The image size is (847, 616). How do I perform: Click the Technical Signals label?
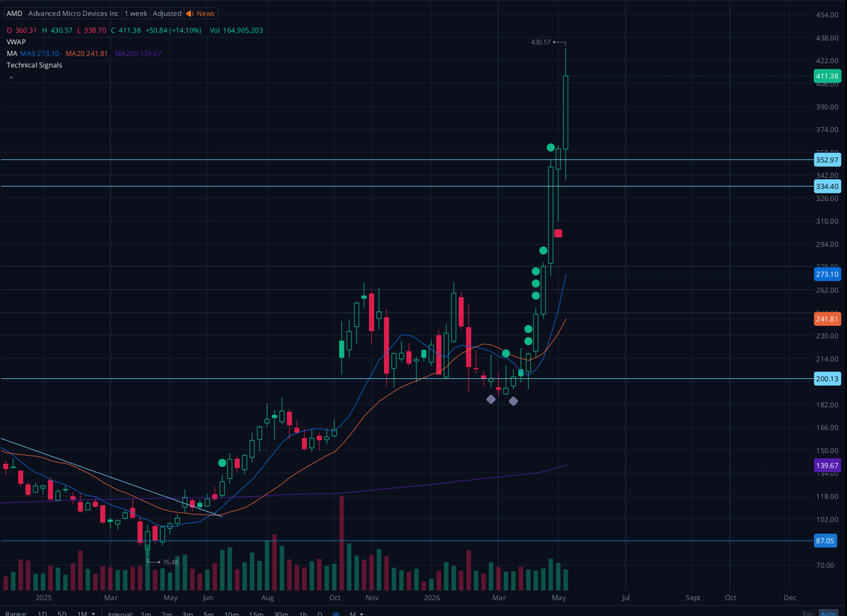(35, 65)
